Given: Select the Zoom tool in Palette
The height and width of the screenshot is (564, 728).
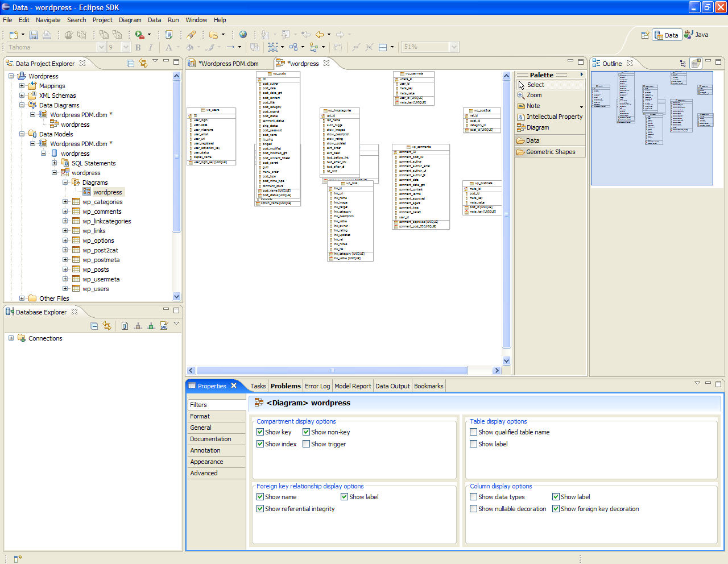Looking at the screenshot, I should pyautogui.click(x=550, y=96).
